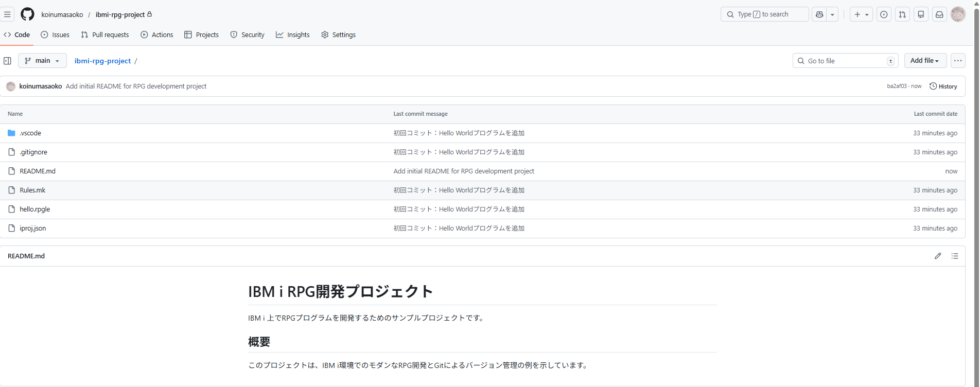The width and height of the screenshot is (980, 387).
Task: Switch to the Insights tab
Action: pyautogui.click(x=293, y=34)
